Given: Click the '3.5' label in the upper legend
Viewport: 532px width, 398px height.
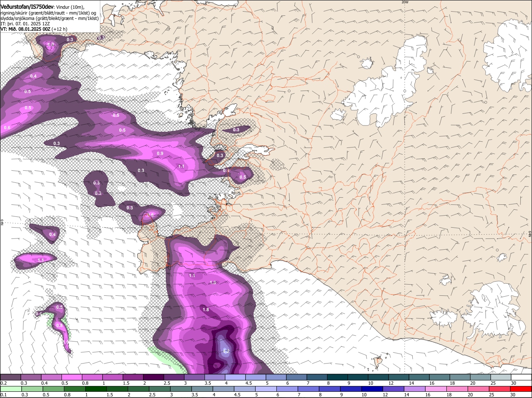Looking at the screenshot, I should [x=208, y=383].
